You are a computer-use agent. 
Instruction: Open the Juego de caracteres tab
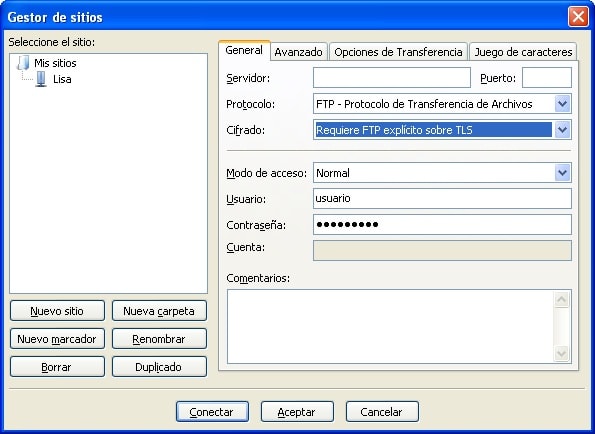523,52
